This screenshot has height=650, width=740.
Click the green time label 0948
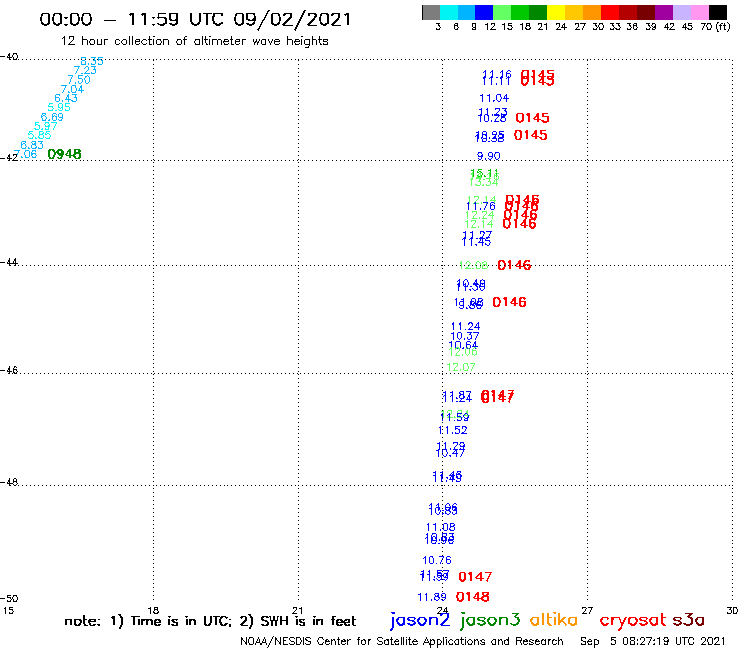click(64, 154)
